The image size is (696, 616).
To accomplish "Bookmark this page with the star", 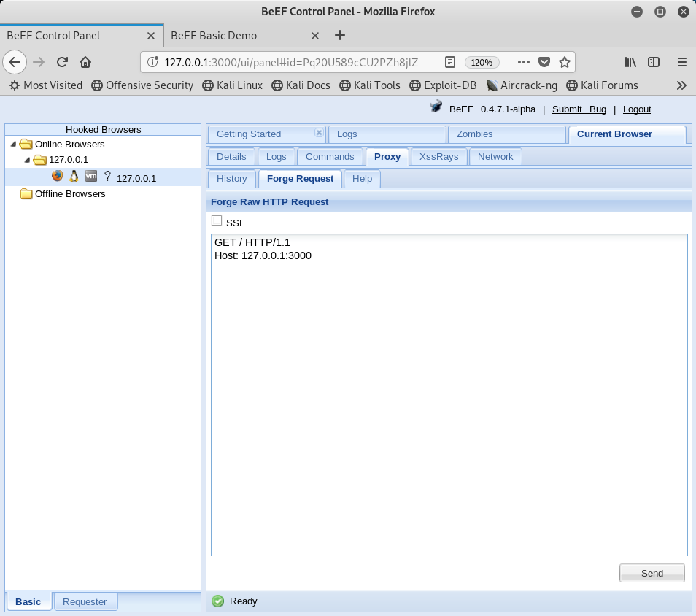I will (565, 62).
